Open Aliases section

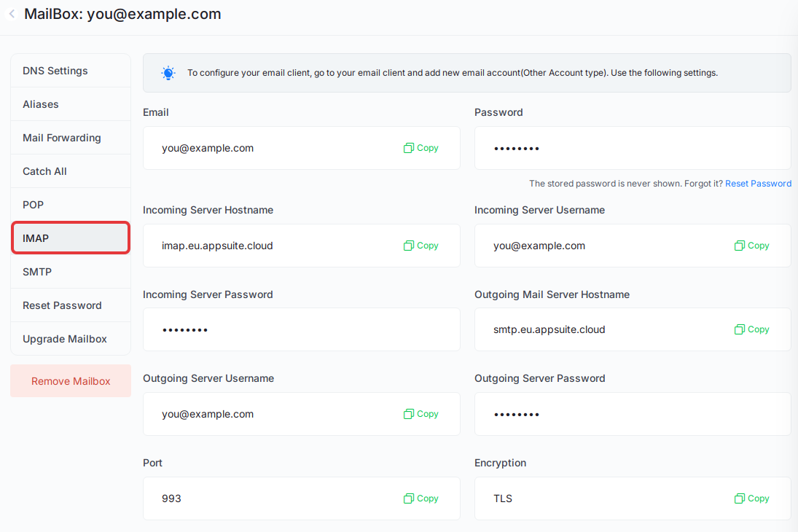(71, 104)
